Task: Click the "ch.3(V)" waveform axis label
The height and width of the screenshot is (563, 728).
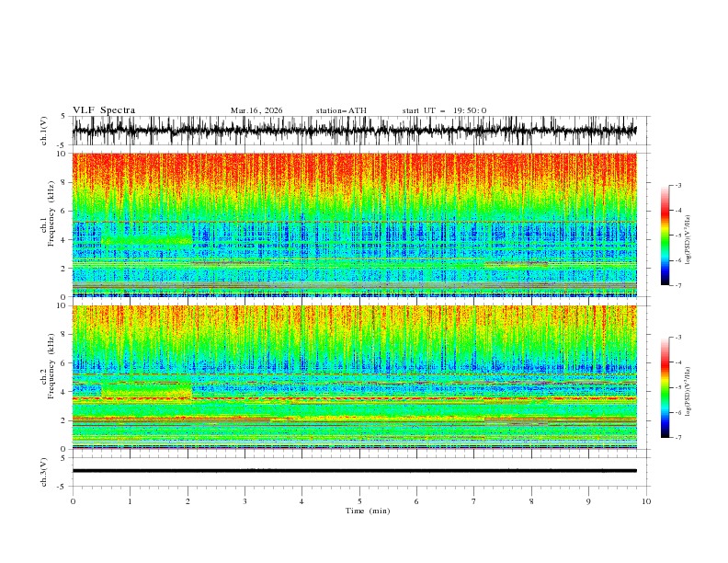Action: (x=44, y=472)
